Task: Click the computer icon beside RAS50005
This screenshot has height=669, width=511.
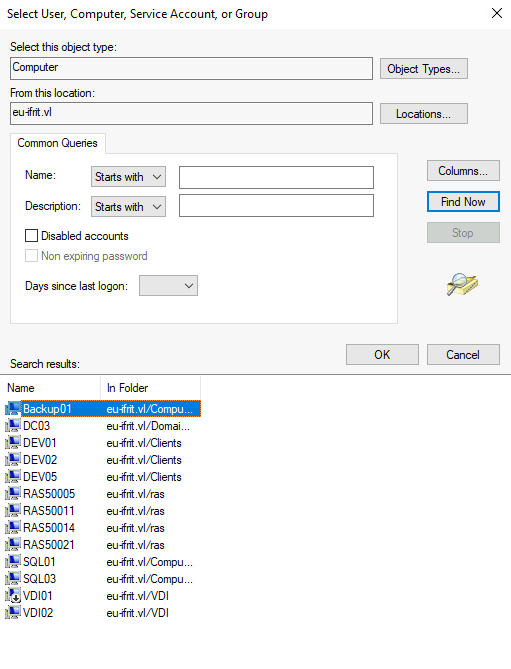Action: pyautogui.click(x=13, y=494)
